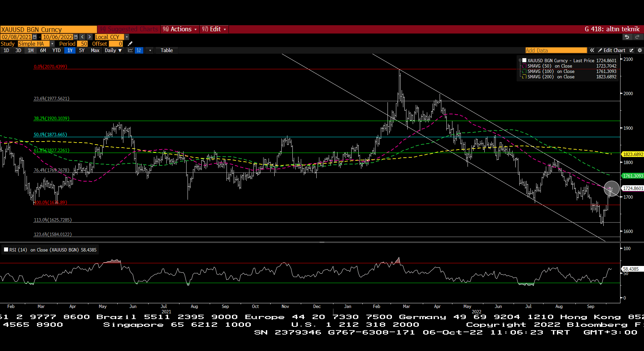Screen dimensions: 644x351
Task: Click the 38.2%(1920.1039) Fibonacci label
Action: point(51,118)
